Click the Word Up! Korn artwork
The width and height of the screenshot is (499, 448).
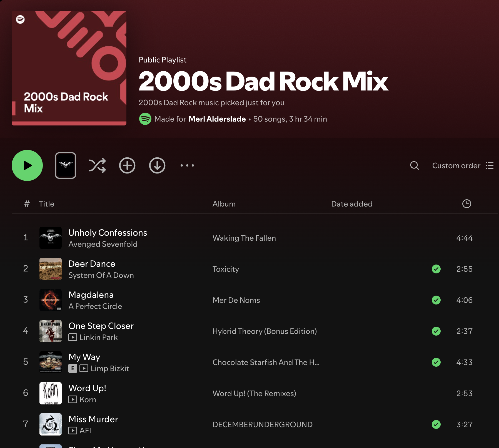point(51,393)
